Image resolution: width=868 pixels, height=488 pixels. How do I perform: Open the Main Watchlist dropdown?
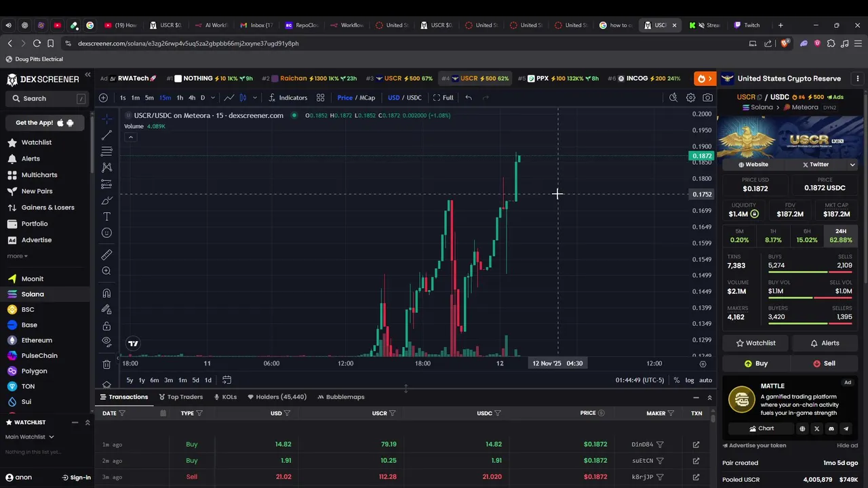(29, 436)
